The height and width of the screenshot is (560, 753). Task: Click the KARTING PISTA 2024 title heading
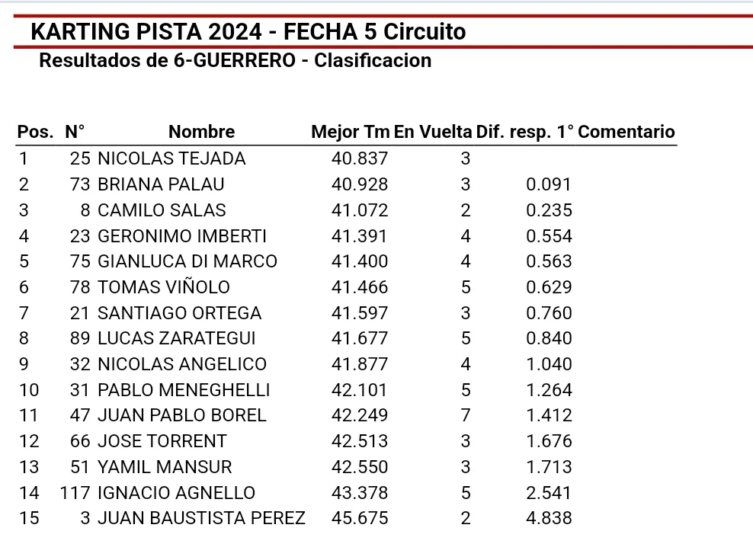point(248,32)
